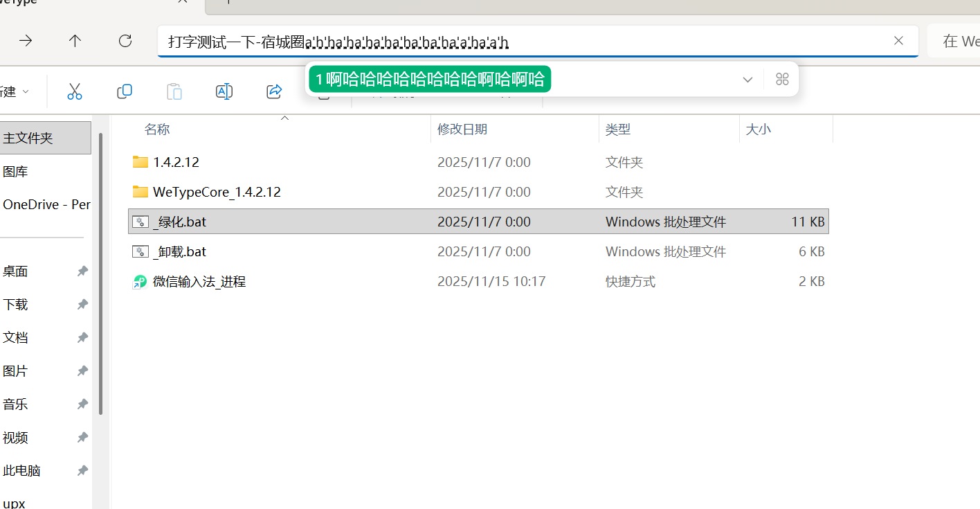This screenshot has height=509, width=980.
Task: Navigate forward with the arrow button
Action: pyautogui.click(x=26, y=41)
